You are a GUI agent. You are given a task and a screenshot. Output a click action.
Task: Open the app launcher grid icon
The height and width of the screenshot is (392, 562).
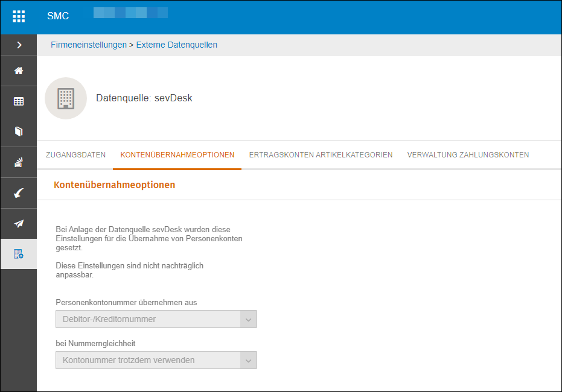click(19, 16)
